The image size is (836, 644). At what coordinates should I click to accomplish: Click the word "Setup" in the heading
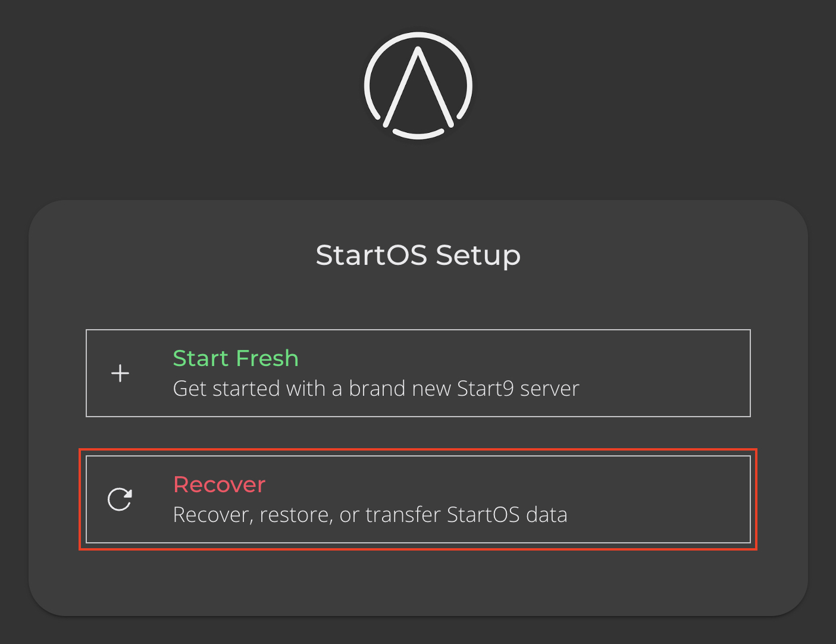(478, 255)
